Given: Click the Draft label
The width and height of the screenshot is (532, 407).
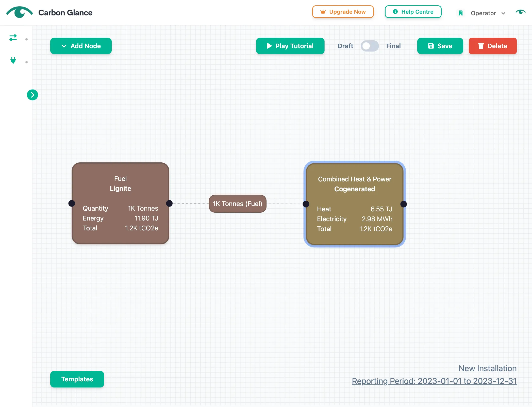Looking at the screenshot, I should [345, 46].
